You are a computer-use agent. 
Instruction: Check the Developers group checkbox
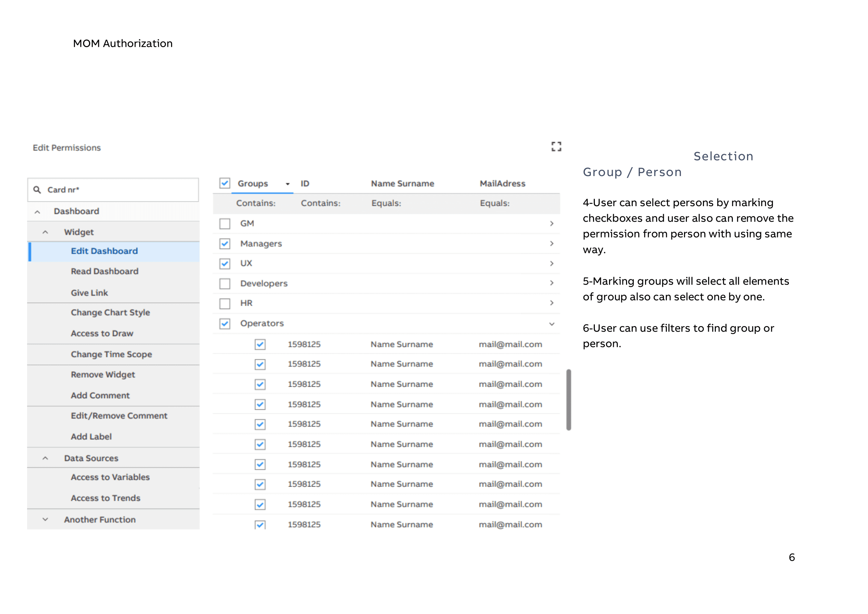pos(225,283)
